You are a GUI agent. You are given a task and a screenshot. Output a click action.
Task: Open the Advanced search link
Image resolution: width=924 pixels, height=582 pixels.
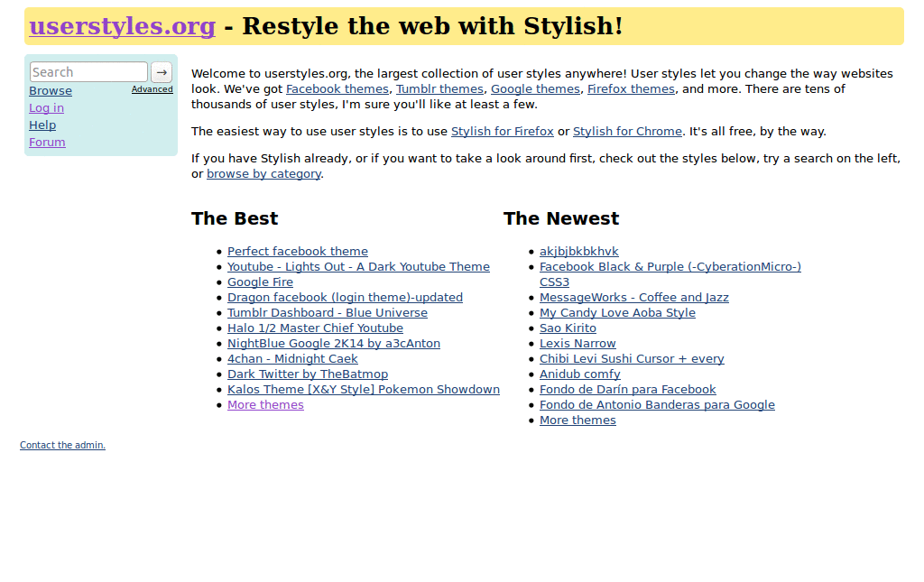tap(152, 89)
